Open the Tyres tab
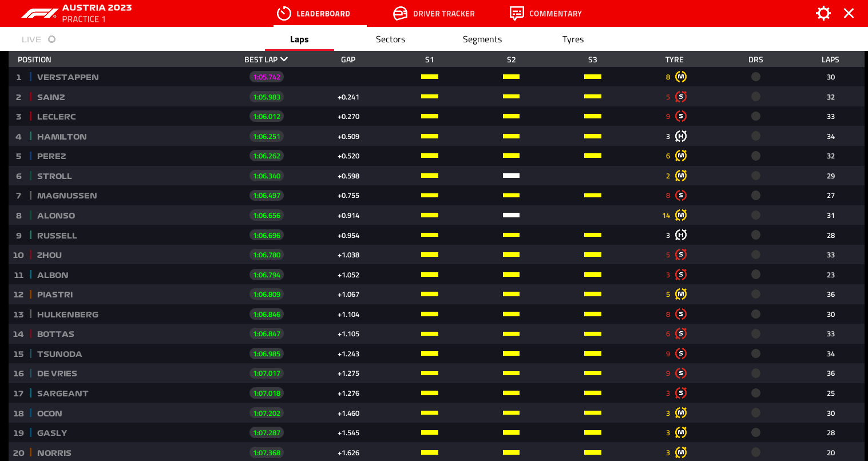This screenshot has width=868, height=461. 573,39
